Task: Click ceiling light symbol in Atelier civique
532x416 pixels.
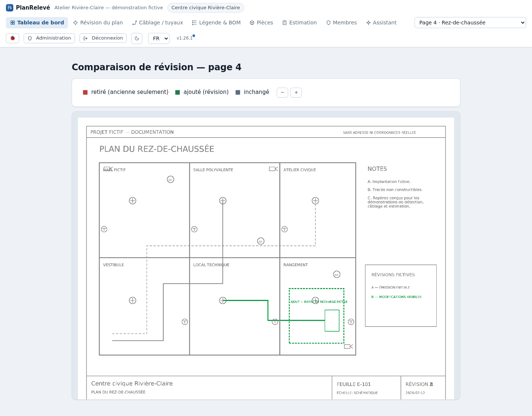Action: coord(315,201)
